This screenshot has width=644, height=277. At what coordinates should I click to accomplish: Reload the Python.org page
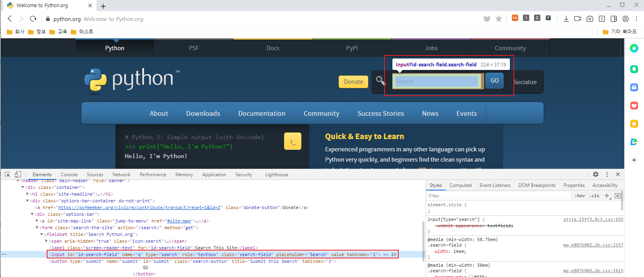33,19
